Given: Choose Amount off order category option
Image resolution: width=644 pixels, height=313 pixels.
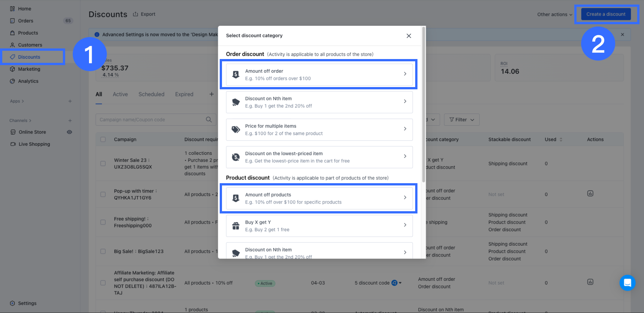Looking at the screenshot, I should tap(319, 75).
